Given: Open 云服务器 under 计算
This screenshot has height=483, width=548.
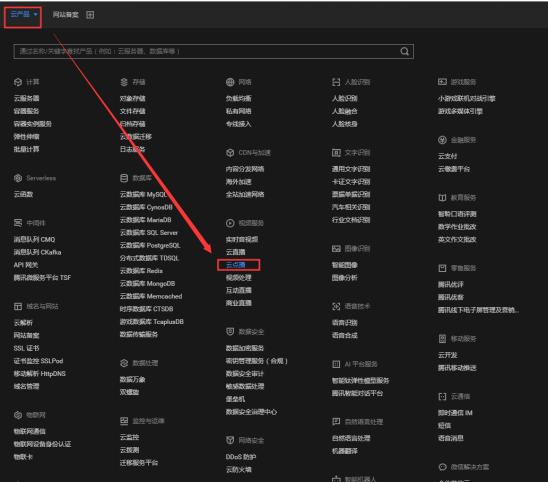Looking at the screenshot, I should [27, 98].
